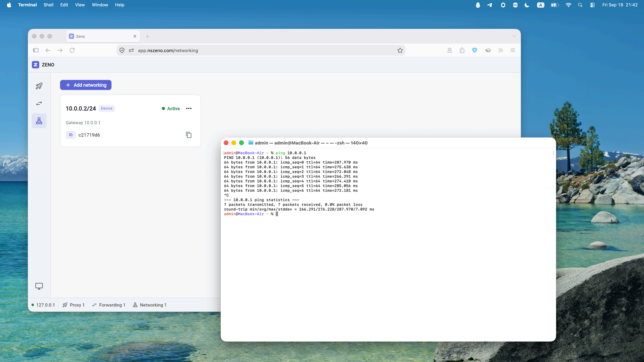
Task: Toggle the browser sidebar panel icon
Action: pos(36,50)
